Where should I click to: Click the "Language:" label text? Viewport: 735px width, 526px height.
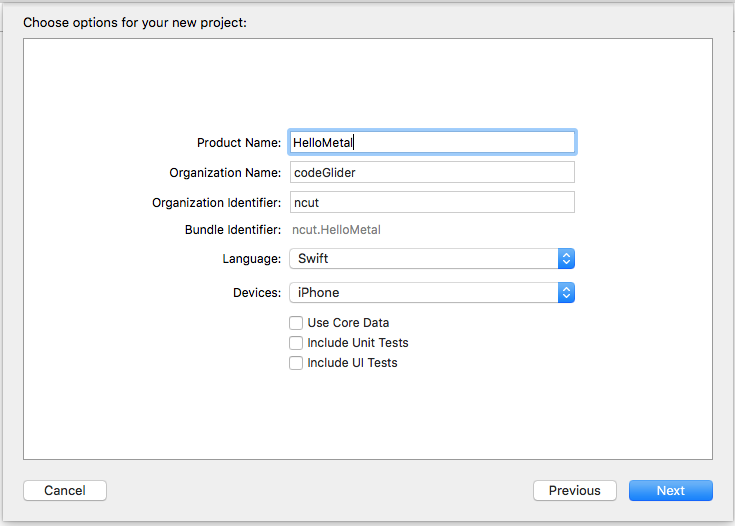(x=251, y=259)
